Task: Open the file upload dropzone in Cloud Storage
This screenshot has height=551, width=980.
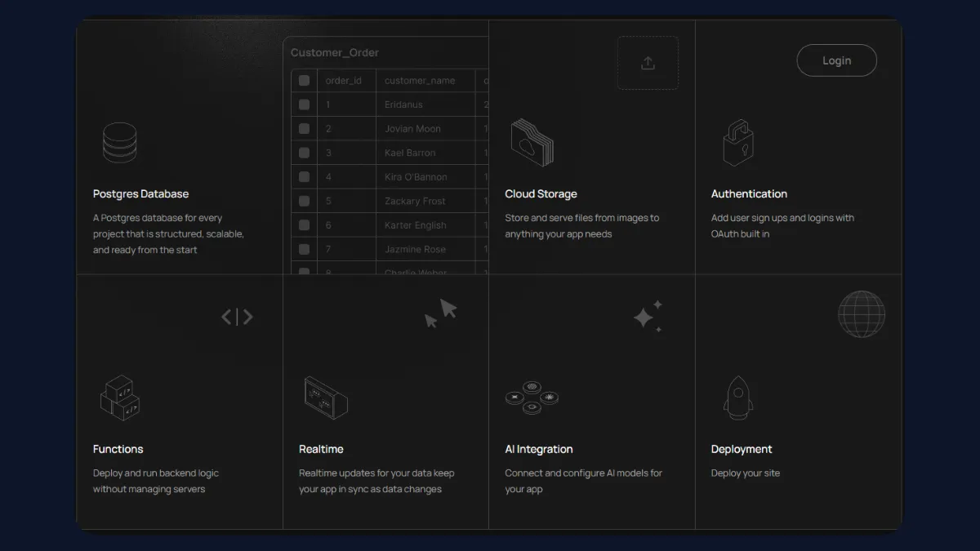Action: click(648, 62)
